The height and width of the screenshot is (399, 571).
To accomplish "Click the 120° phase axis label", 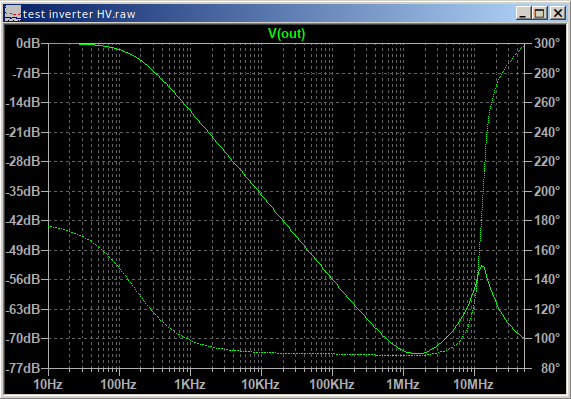I will click(x=547, y=309).
